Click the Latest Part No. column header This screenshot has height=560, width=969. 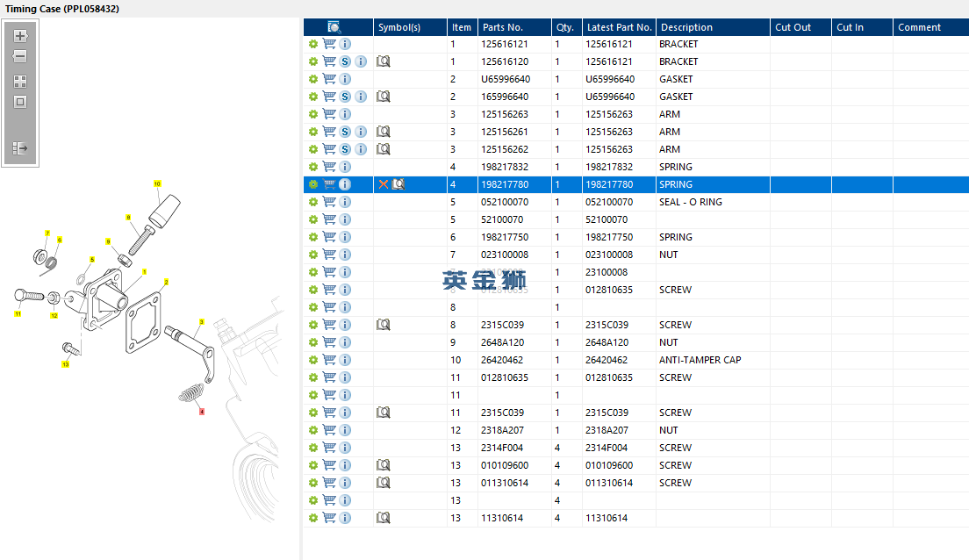[619, 27]
